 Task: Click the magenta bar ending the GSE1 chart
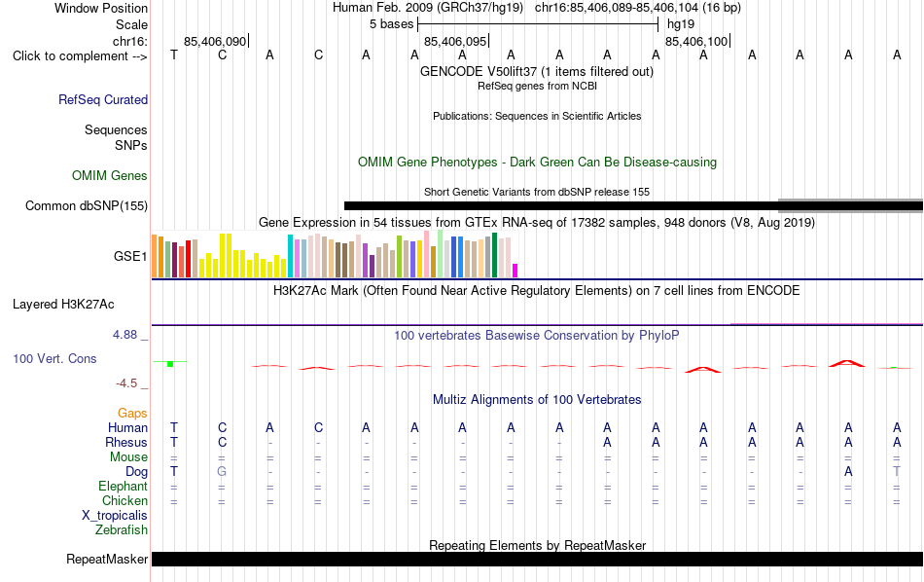pyautogui.click(x=515, y=271)
